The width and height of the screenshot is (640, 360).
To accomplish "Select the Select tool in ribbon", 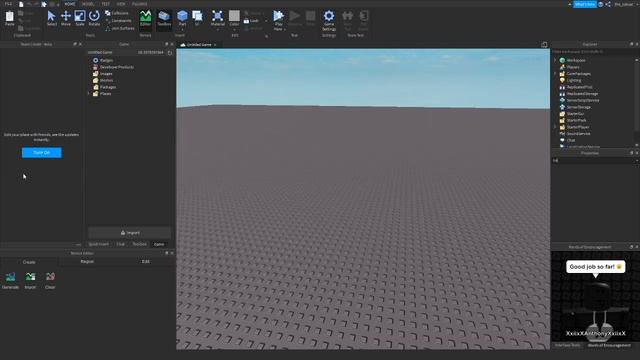I will click(x=51, y=18).
